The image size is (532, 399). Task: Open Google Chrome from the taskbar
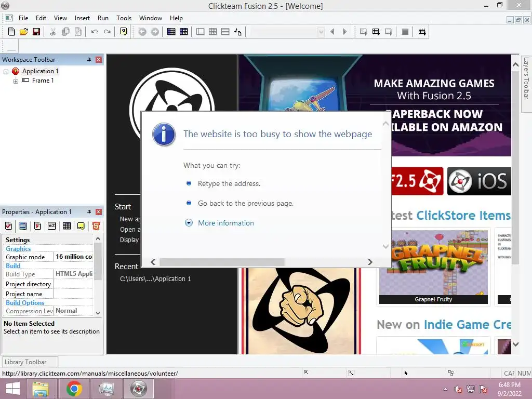click(74, 389)
